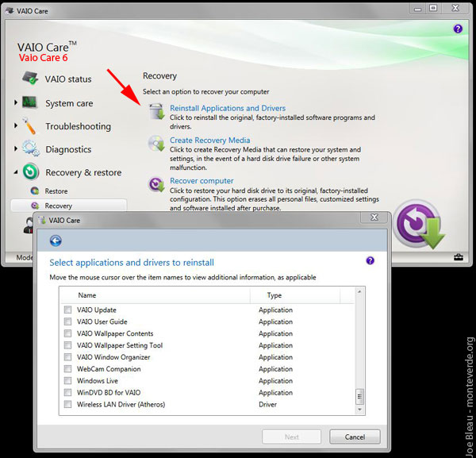
Task: Expand the System care tree arrow
Action: [16, 102]
